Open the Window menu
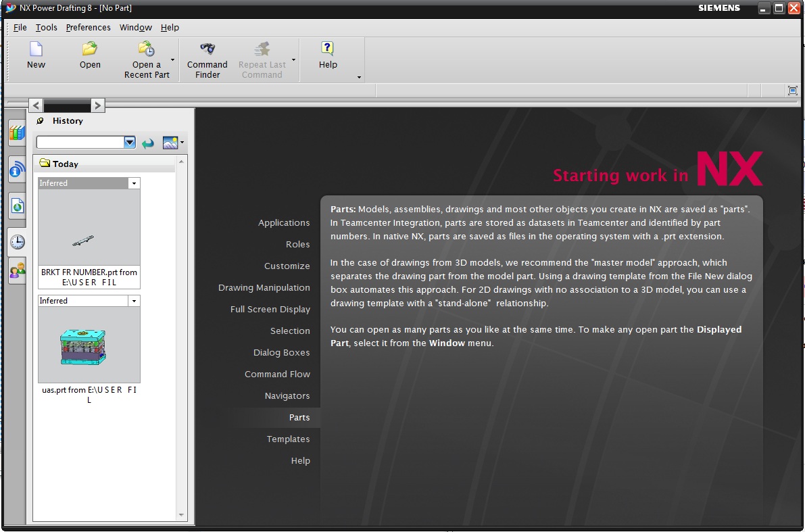This screenshot has width=805, height=532. pos(136,28)
